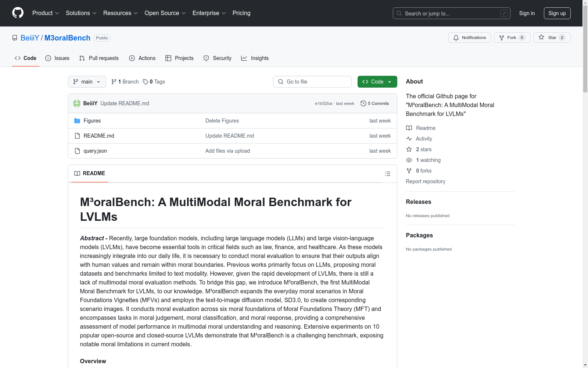Open the GitHub homepage logo
This screenshot has width=588, height=368.
18,13
